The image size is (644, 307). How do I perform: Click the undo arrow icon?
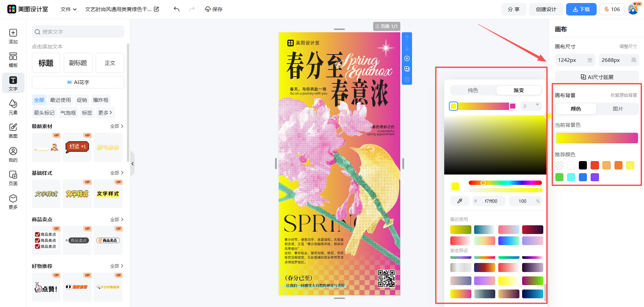tap(177, 9)
